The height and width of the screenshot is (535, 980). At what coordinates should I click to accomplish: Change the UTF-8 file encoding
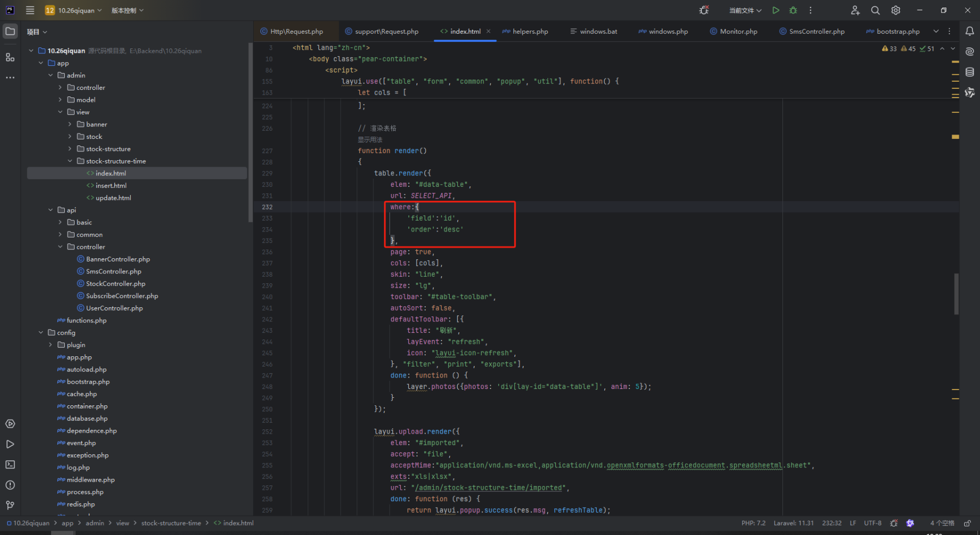pyautogui.click(x=873, y=523)
